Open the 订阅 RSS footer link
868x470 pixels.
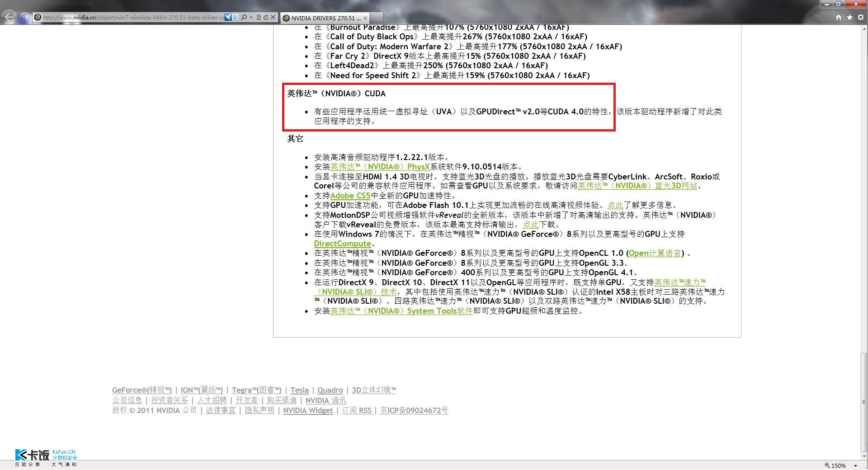point(356,410)
